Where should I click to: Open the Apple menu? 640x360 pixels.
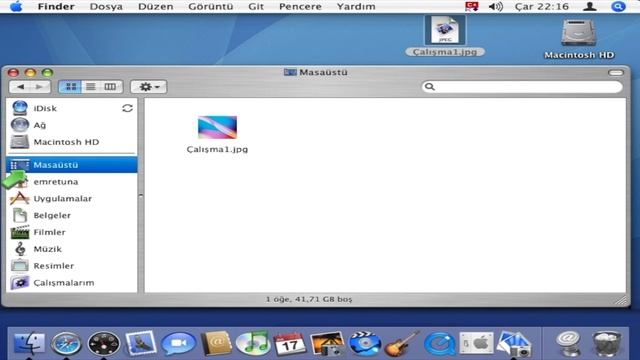coord(16,7)
